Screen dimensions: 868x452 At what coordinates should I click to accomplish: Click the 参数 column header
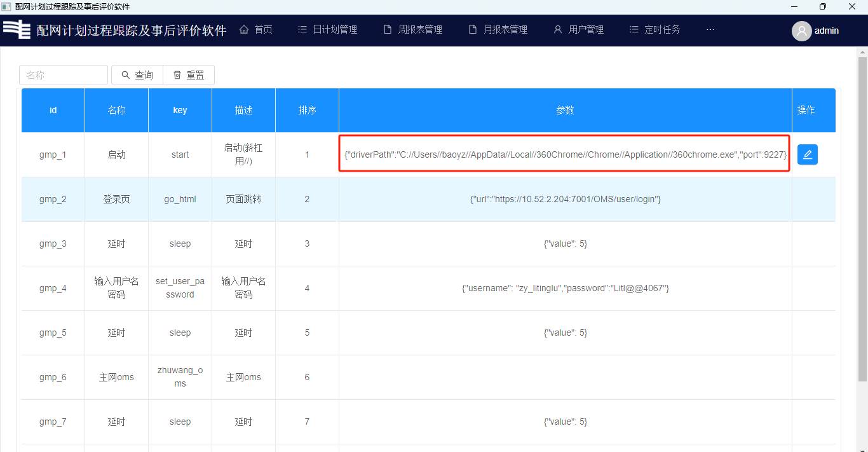point(565,110)
